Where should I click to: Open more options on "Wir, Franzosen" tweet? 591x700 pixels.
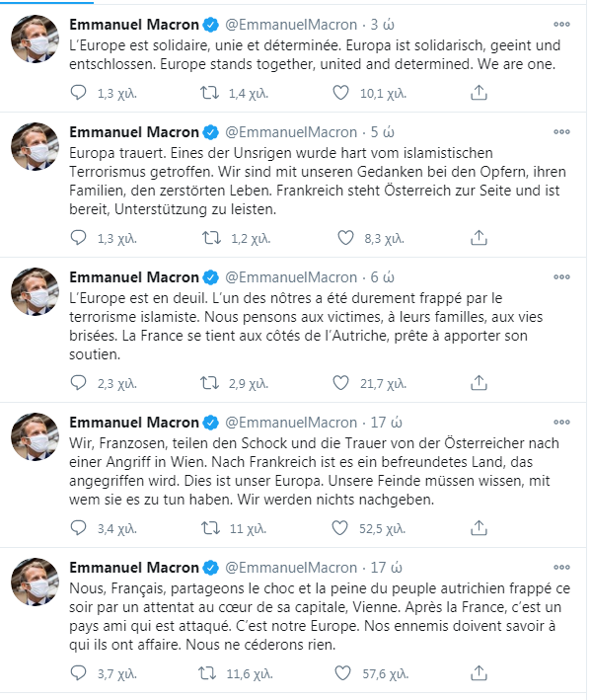pos(561,422)
